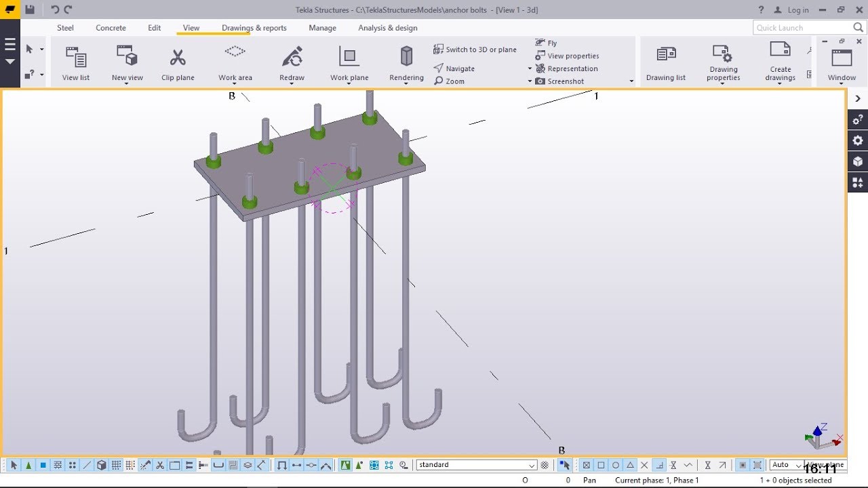Open Drawing properties
The height and width of the screenshot is (488, 868).
click(x=723, y=63)
